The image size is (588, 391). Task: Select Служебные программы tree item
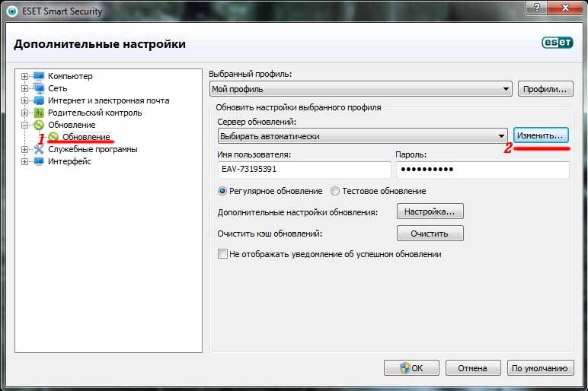(x=93, y=149)
